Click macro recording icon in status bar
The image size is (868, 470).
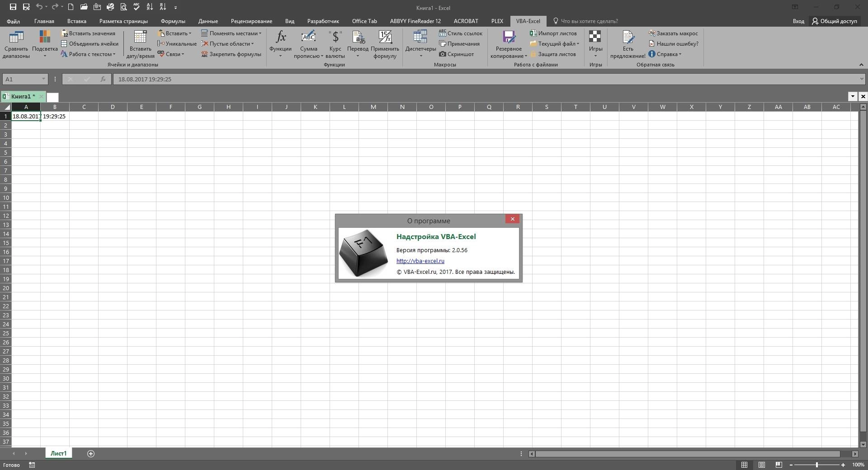click(x=32, y=465)
